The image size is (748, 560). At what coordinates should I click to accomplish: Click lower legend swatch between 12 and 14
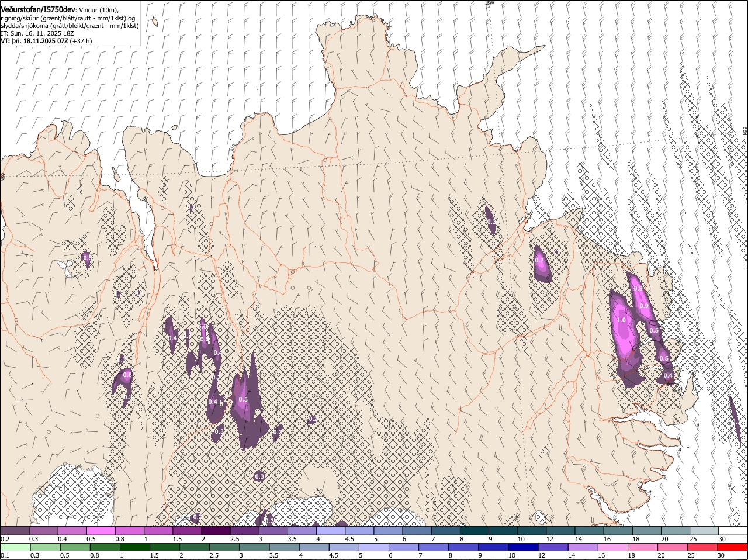552,547
